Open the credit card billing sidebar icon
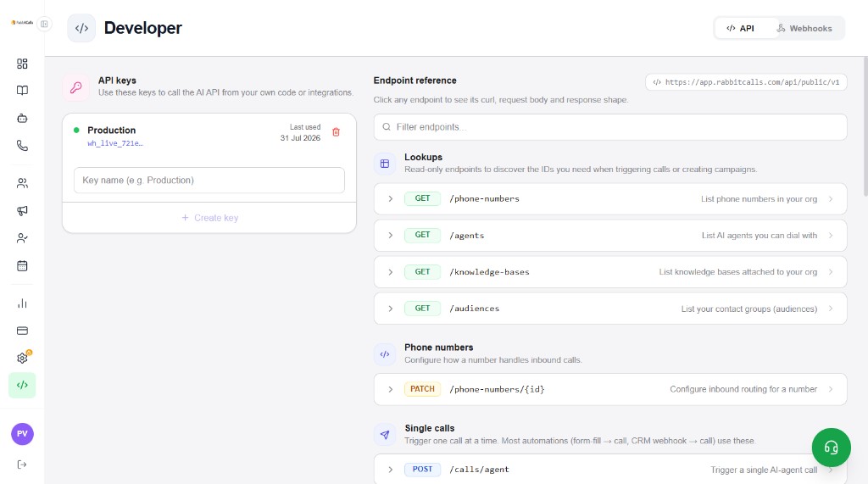The width and height of the screenshot is (868, 484). coord(22,331)
